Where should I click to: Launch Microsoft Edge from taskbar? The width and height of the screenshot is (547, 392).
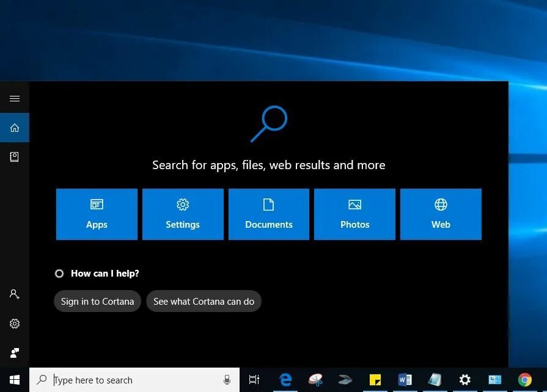(285, 379)
